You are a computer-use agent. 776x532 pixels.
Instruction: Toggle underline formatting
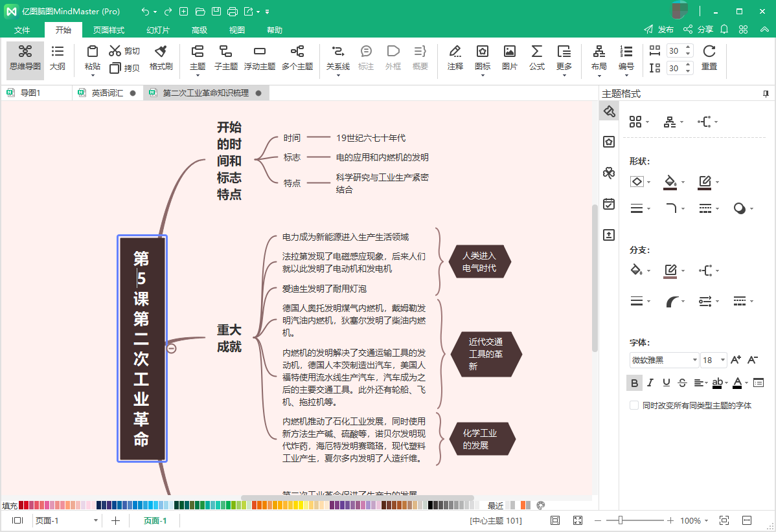click(x=666, y=382)
